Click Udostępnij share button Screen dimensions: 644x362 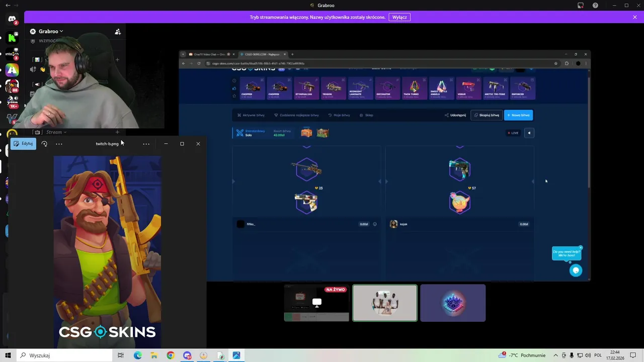(455, 115)
